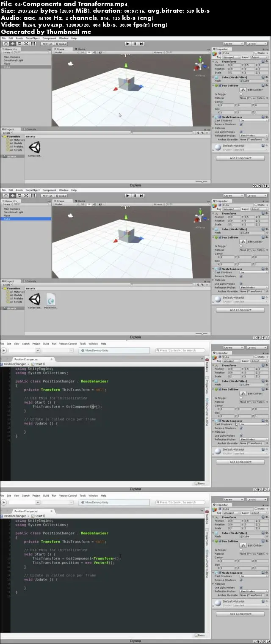The image size is (271, 644).
Task: Toggle the Pivot button in the first frame
Action: pyautogui.click(x=47, y=44)
